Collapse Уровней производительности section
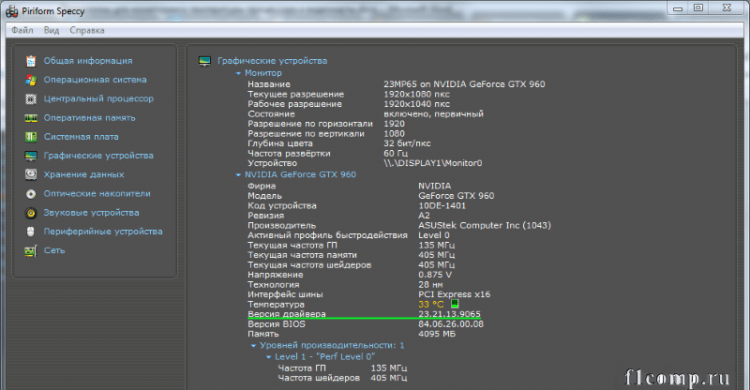The width and height of the screenshot is (750, 390). pyautogui.click(x=254, y=345)
